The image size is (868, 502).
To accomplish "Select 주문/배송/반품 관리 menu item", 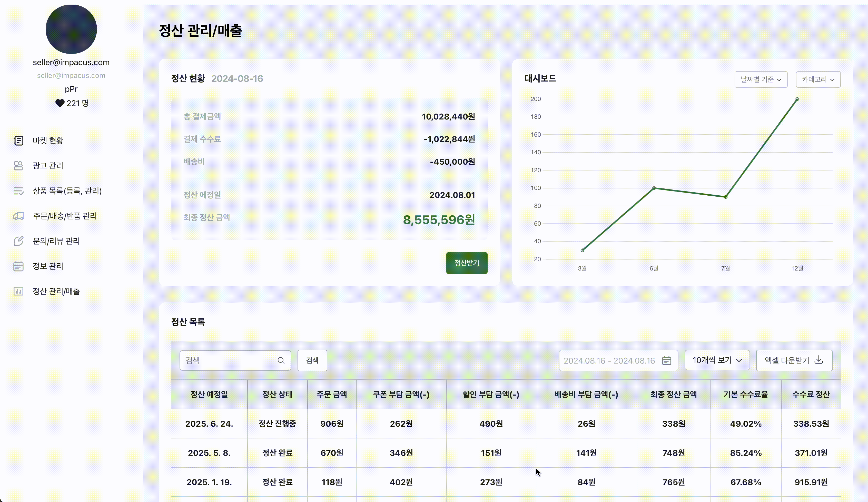I will [65, 216].
